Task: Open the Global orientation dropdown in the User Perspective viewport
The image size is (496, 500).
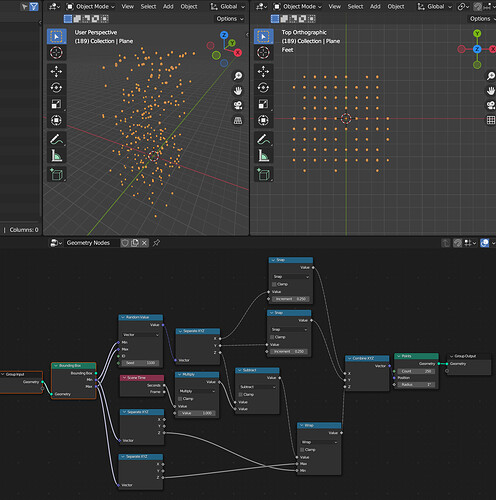Action: tap(228, 6)
